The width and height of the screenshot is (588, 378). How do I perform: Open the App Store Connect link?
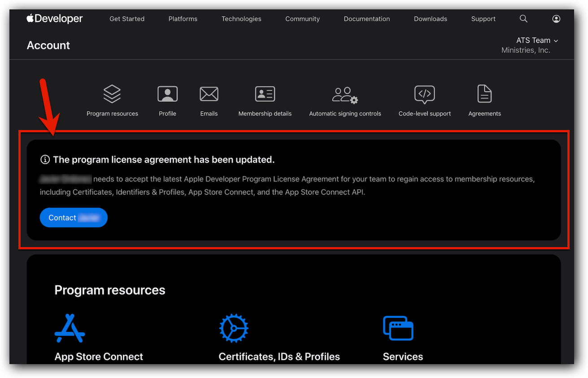coord(99,357)
